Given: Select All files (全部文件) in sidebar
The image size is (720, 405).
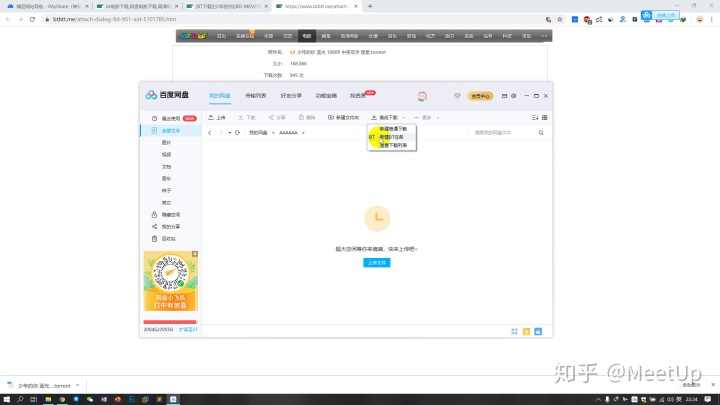Looking at the screenshot, I should point(171,131).
